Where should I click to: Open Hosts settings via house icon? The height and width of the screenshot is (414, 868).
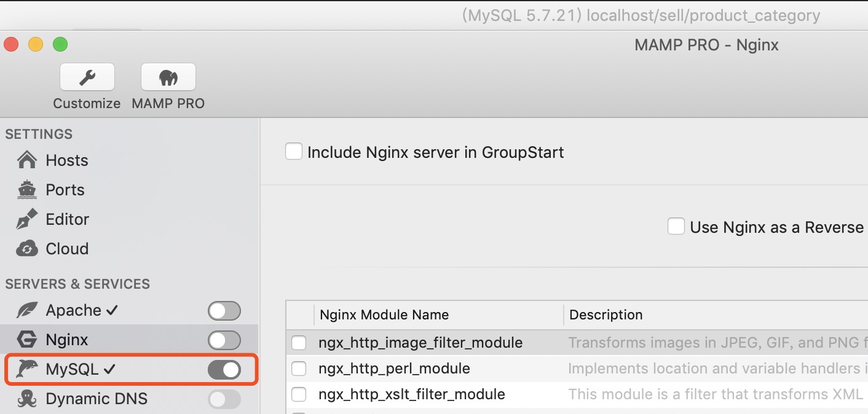tap(27, 160)
